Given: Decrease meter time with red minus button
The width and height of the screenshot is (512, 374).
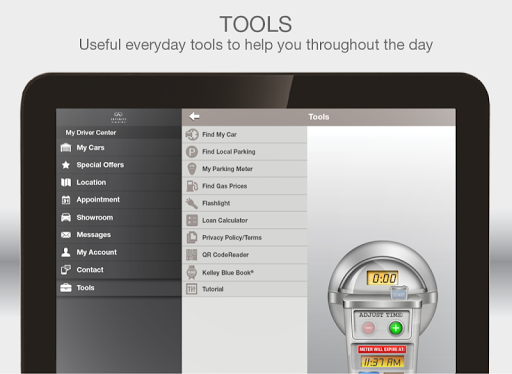Looking at the screenshot, I should tap(368, 328).
